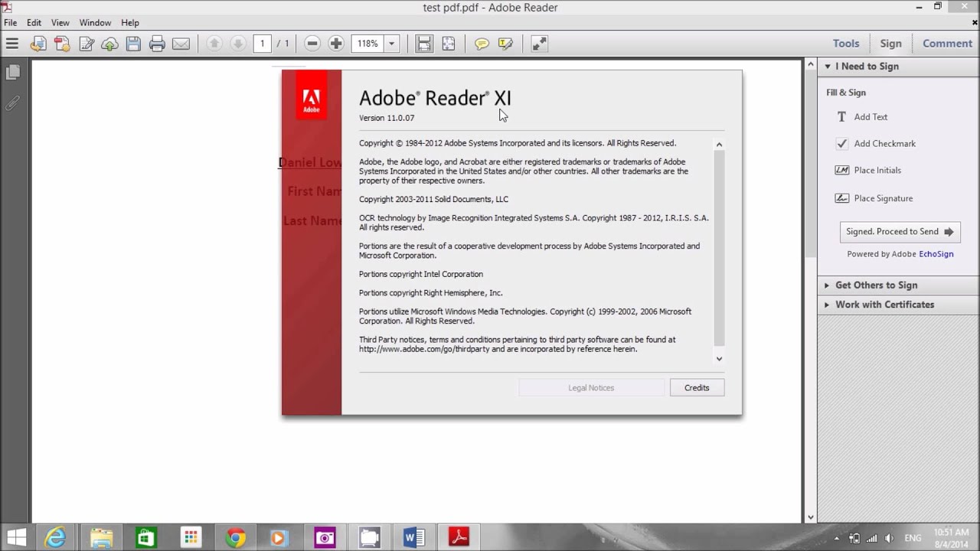980x551 pixels.
Task: Click the email document icon
Action: (x=181, y=44)
